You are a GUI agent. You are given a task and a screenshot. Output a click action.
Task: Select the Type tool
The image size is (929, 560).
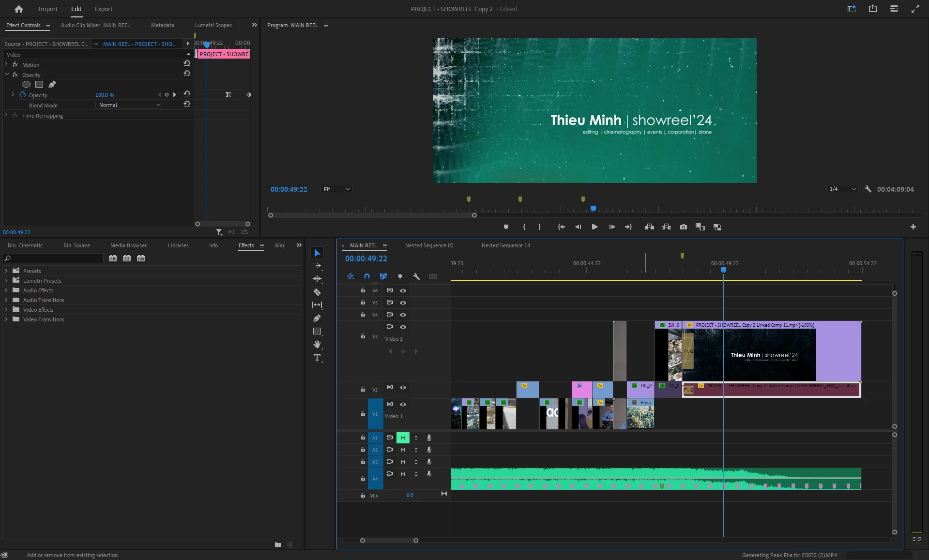(317, 357)
